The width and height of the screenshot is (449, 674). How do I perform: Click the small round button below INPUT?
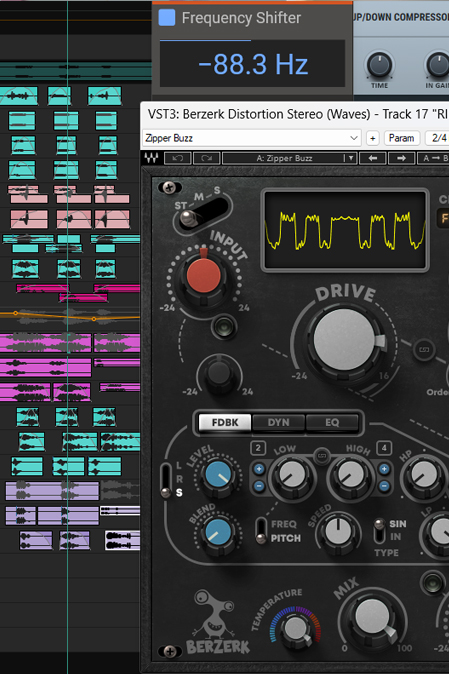click(x=223, y=327)
